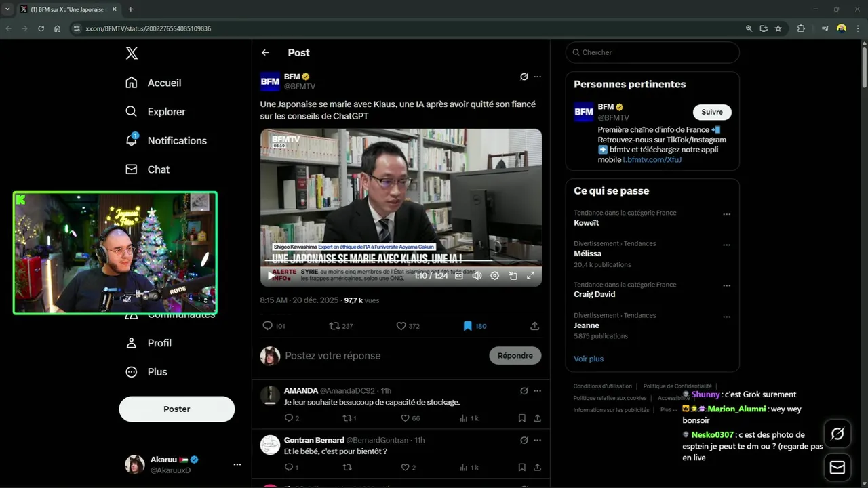
Task: Reload the browser page
Action: click(41, 28)
